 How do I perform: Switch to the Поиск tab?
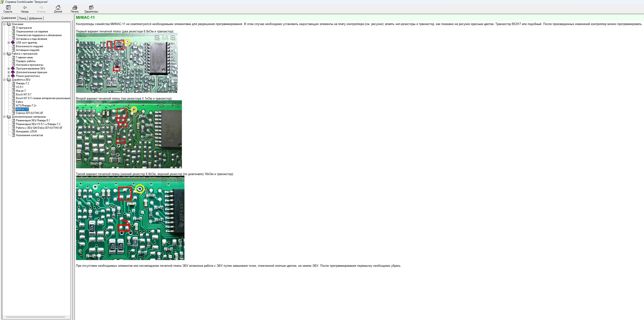pos(22,18)
